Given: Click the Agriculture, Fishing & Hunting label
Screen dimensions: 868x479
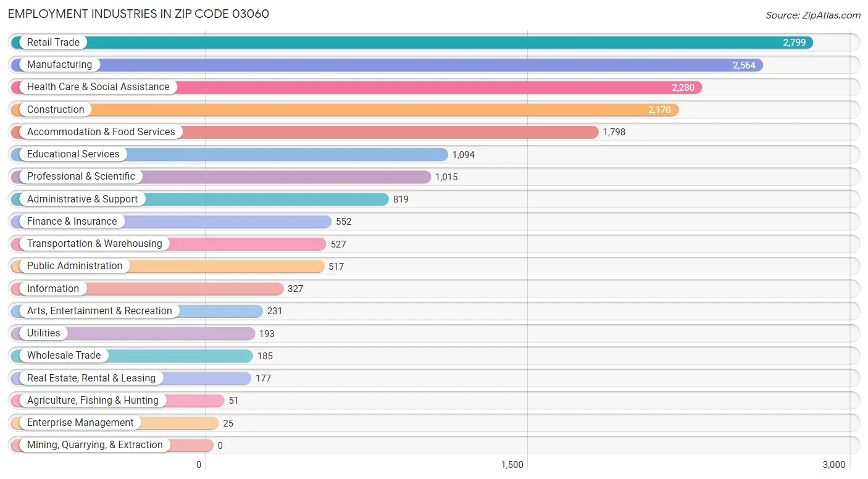Looking at the screenshot, I should 93,401.
